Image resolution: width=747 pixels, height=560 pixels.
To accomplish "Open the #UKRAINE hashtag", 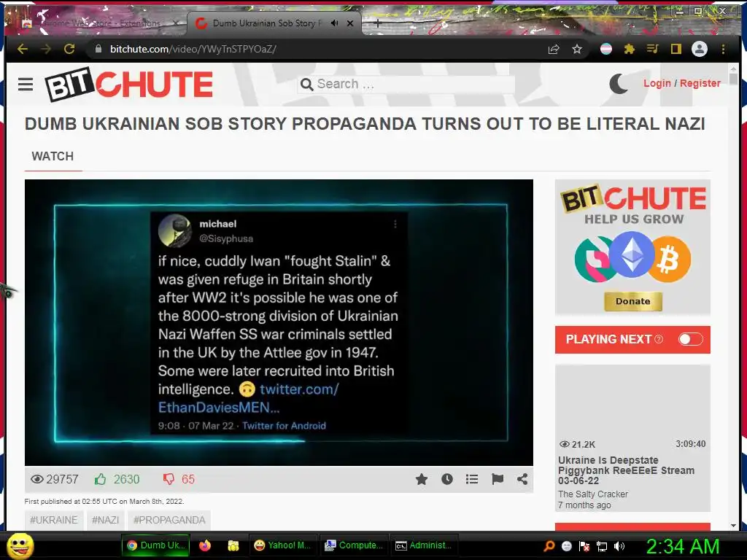I will (54, 520).
